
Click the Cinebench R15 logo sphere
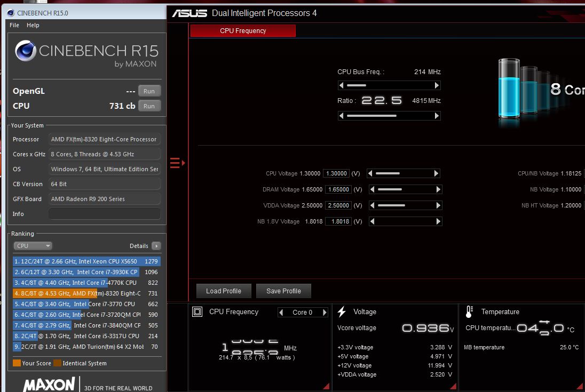point(26,51)
